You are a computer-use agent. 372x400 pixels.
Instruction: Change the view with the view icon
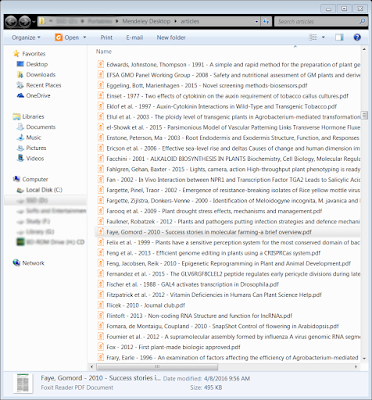[x=313, y=38]
